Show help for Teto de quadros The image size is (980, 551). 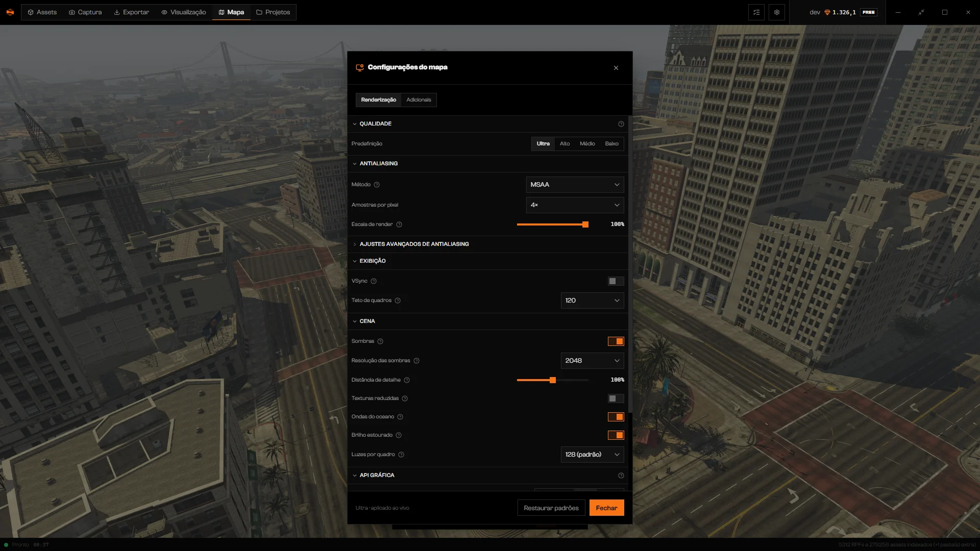[x=398, y=300]
